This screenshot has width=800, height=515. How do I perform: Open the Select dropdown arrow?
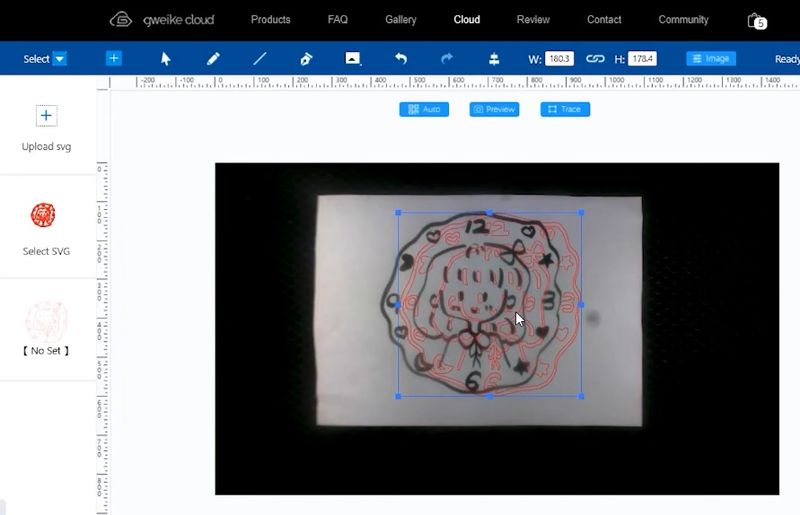pos(60,59)
